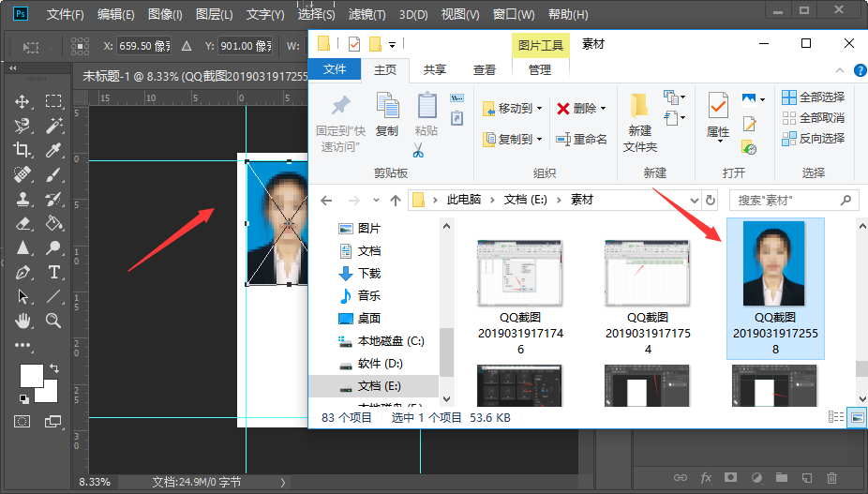Viewport: 868px width, 494px height.
Task: Activate the Crop tool
Action: [22, 150]
